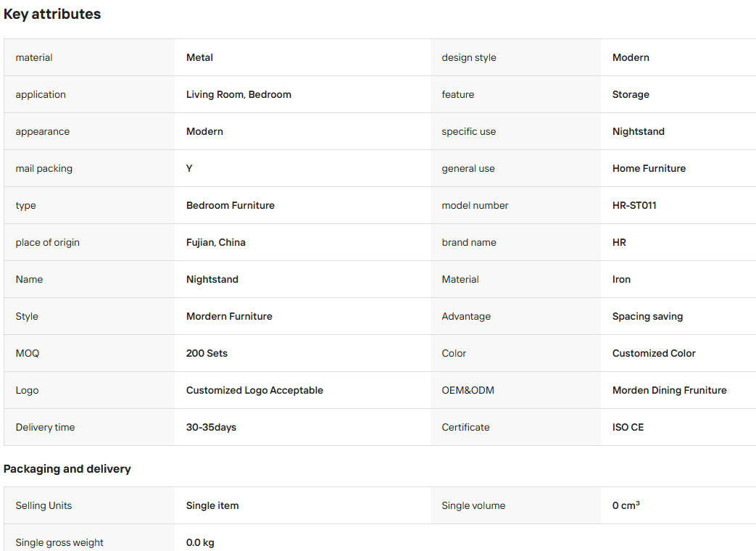Click the Fujian, China origin value
Image resolution: width=756 pixels, height=551 pixels.
tap(215, 242)
